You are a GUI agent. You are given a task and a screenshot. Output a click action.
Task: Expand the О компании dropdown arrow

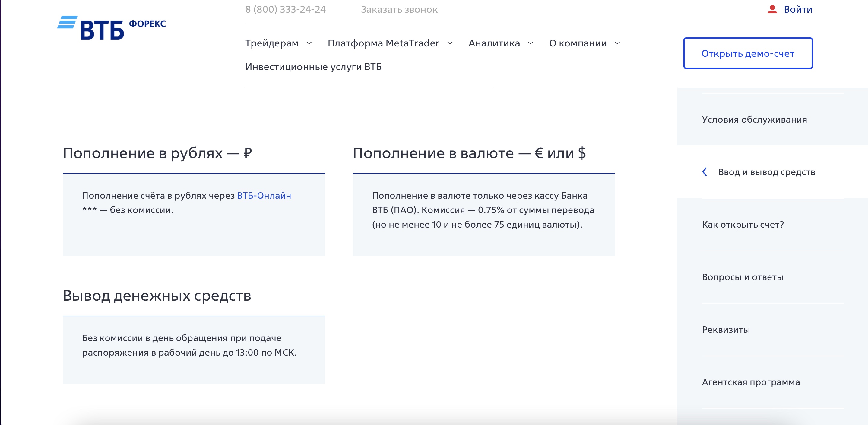[617, 43]
